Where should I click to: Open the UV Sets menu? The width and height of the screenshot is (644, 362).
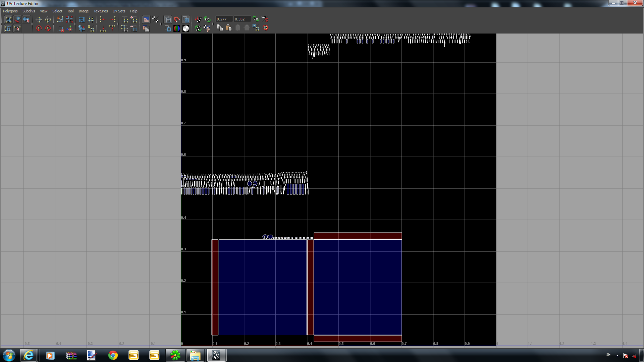pyautogui.click(x=119, y=11)
